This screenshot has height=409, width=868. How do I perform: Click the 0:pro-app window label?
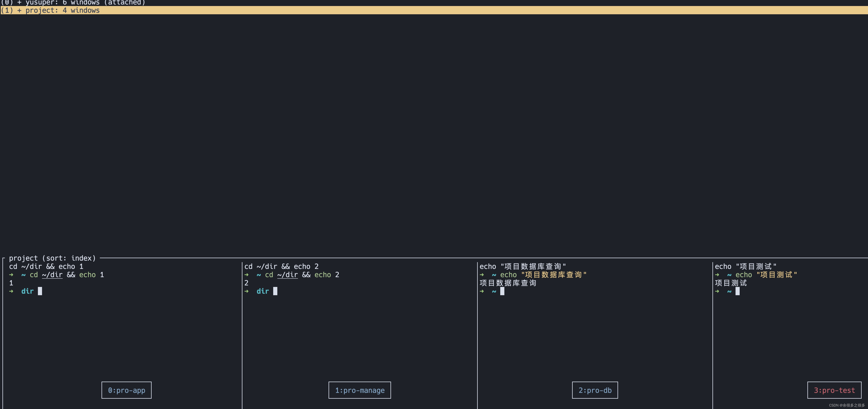pyautogui.click(x=126, y=390)
